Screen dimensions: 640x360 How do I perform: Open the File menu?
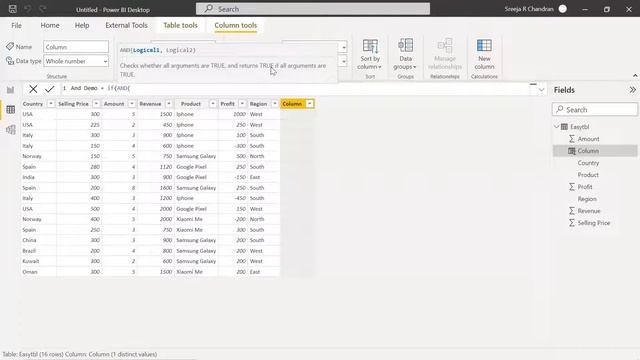pyautogui.click(x=16, y=25)
